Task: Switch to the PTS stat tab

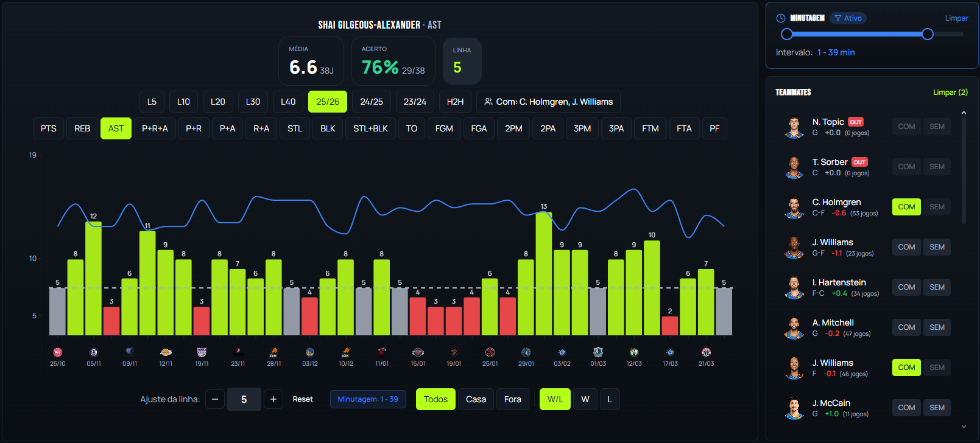Action: click(x=49, y=128)
